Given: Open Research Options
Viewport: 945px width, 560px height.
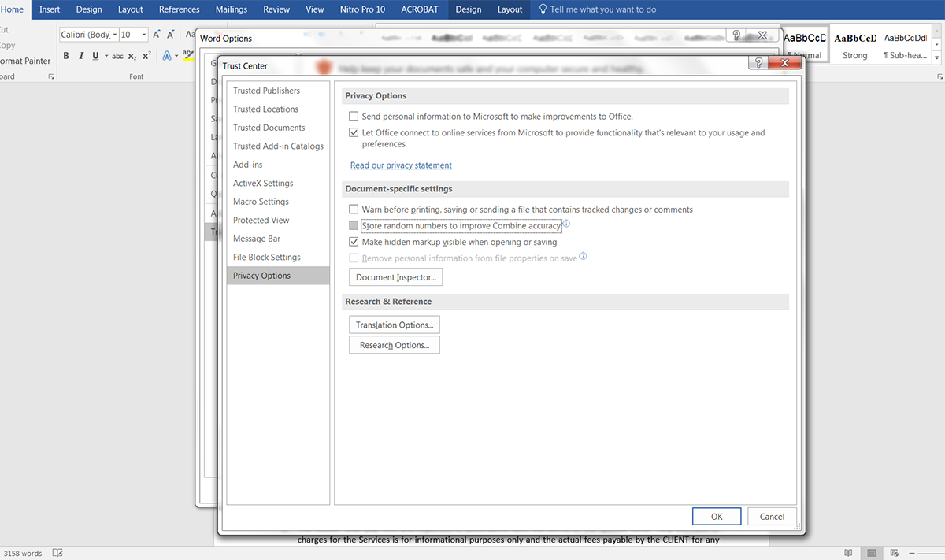Looking at the screenshot, I should tap(395, 345).
